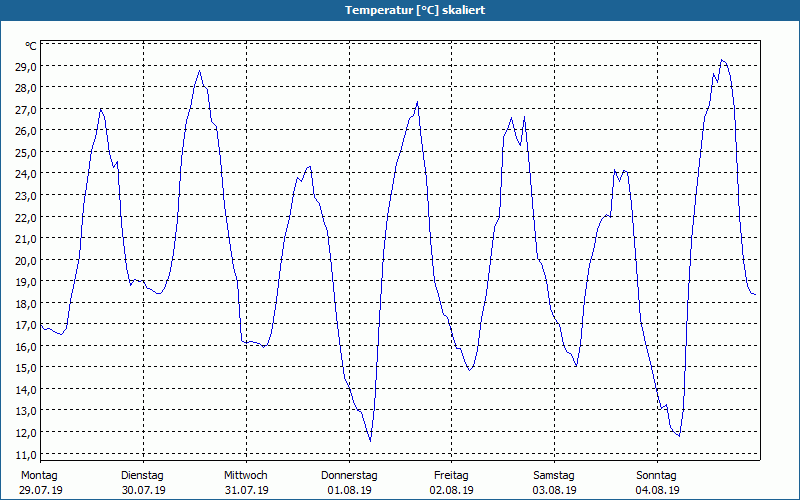Select the Montag 29.07.19 date label

tap(41, 483)
